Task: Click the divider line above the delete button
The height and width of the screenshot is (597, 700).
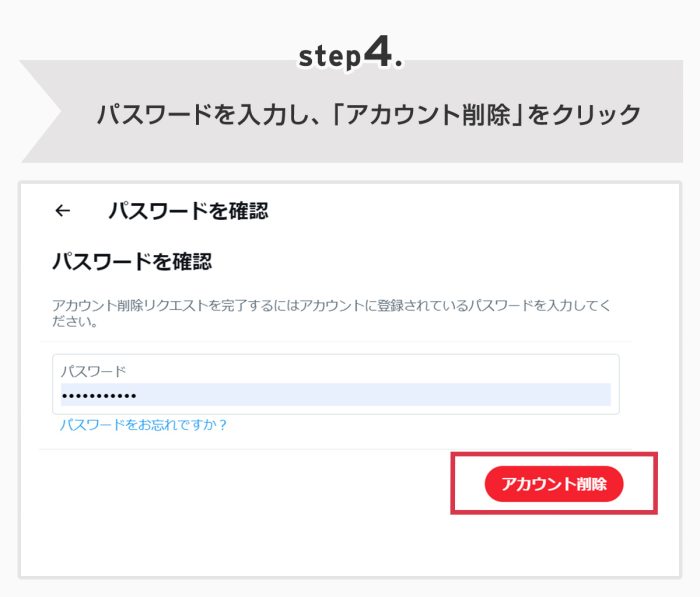Action: pyautogui.click(x=340, y=449)
